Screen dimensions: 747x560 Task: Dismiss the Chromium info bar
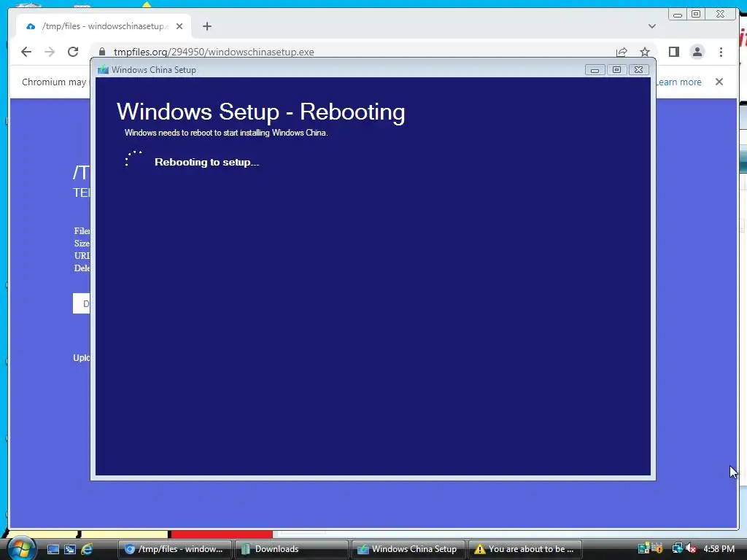pos(719,82)
